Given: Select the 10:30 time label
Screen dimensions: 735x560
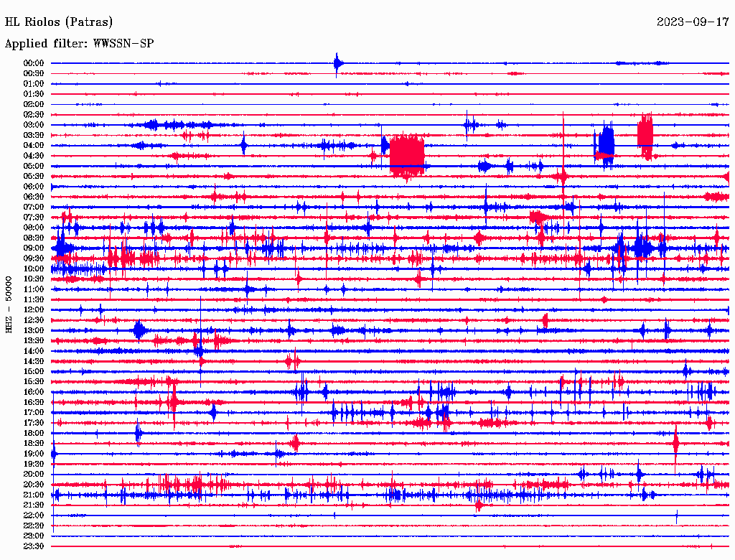Looking at the screenshot, I should coord(34,279).
